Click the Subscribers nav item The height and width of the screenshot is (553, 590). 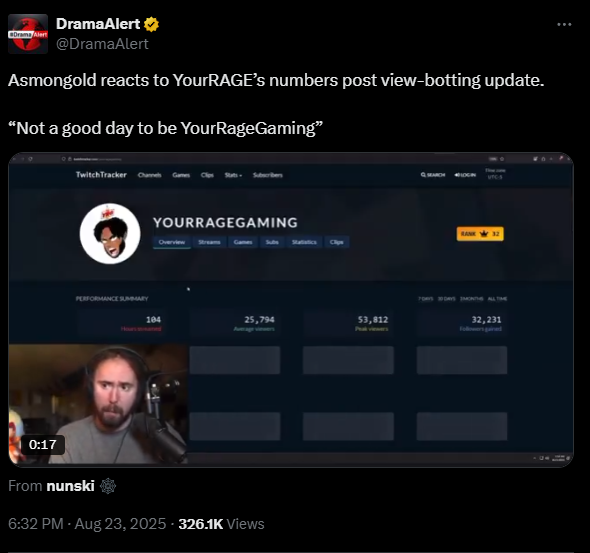[268, 175]
